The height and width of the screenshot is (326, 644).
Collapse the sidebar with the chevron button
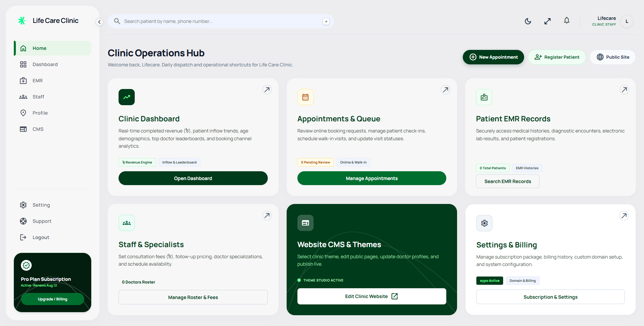[99, 22]
